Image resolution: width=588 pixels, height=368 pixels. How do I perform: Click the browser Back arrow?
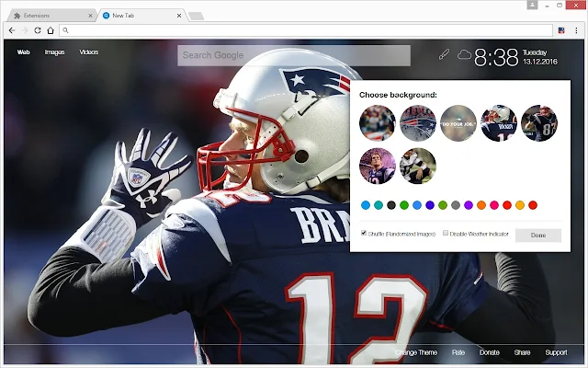click(12, 30)
